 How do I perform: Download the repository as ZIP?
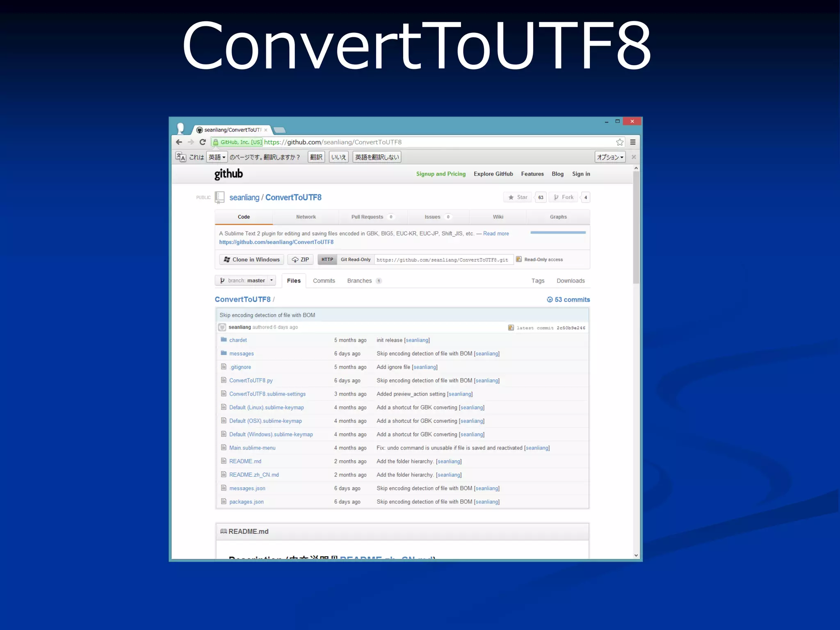click(301, 259)
